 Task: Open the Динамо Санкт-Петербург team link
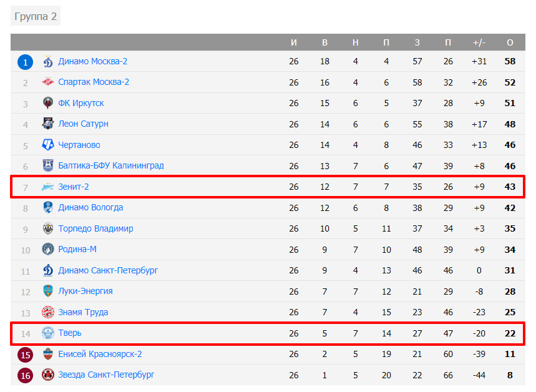coord(108,271)
